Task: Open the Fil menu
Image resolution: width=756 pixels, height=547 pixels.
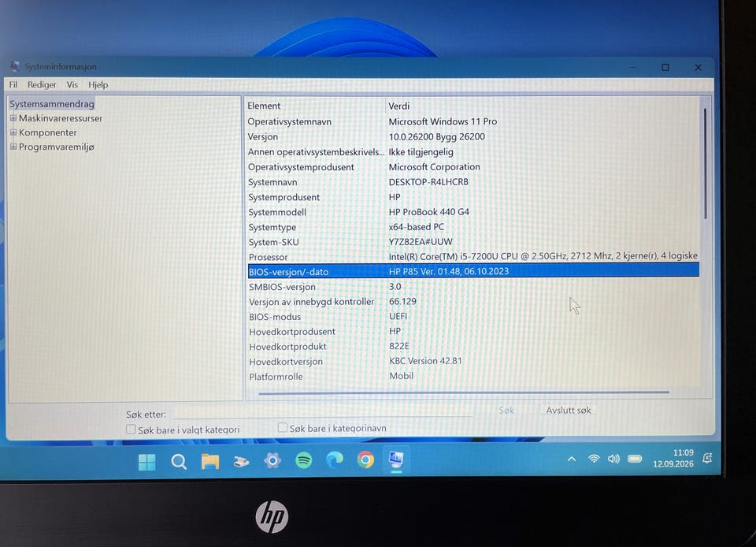Action: (13, 84)
